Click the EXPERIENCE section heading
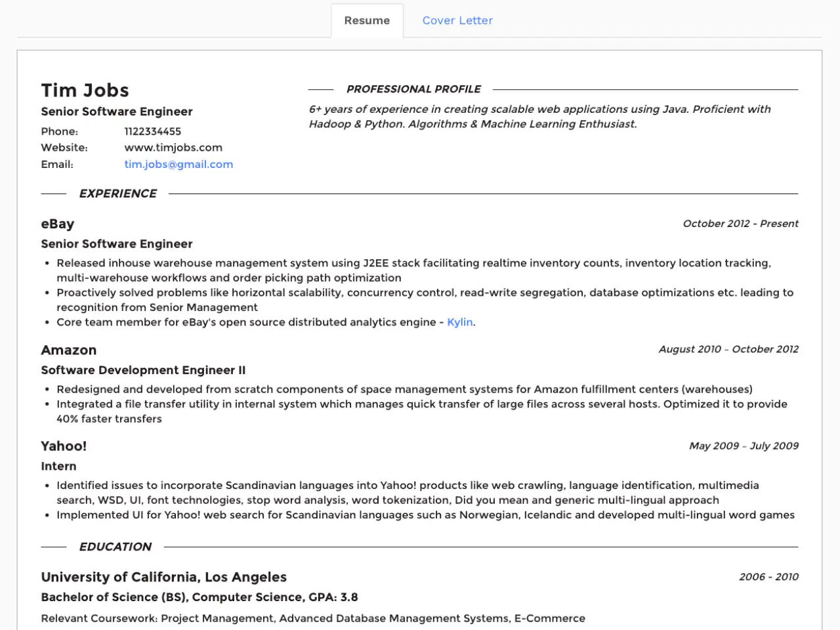 click(x=117, y=194)
